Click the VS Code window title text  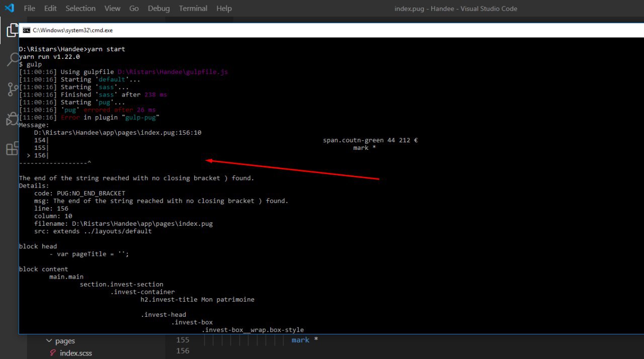click(x=456, y=9)
